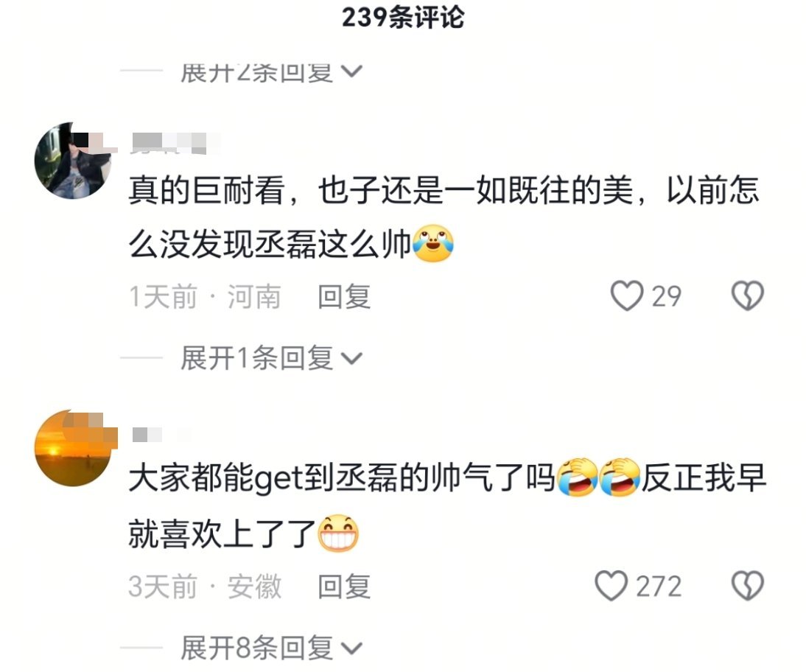Dislike the 河南 comment with broken heart
806x672 pixels.
[747, 296]
